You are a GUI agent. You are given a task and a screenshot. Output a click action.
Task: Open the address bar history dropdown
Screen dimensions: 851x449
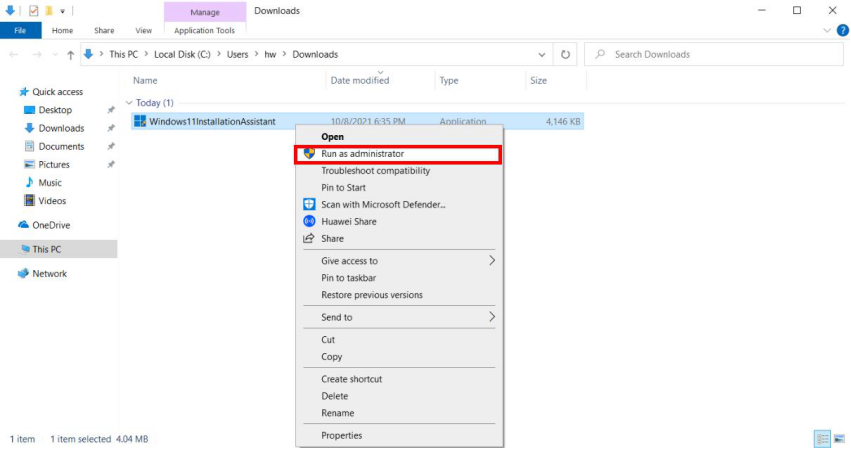(x=542, y=54)
